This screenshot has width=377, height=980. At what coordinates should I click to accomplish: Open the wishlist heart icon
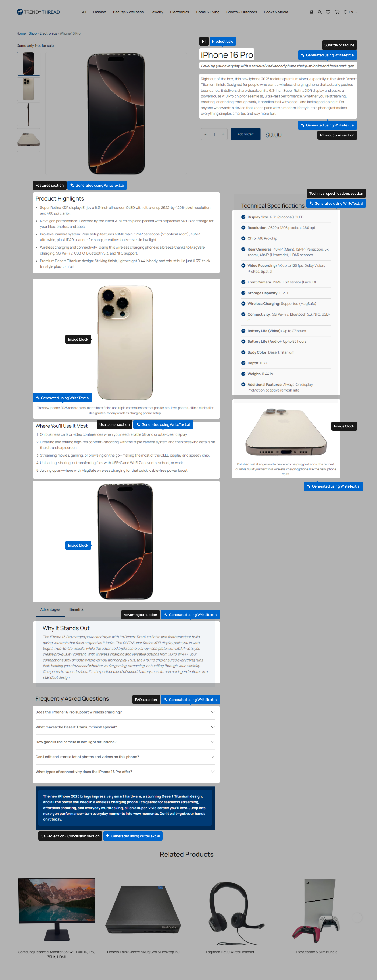(x=328, y=12)
